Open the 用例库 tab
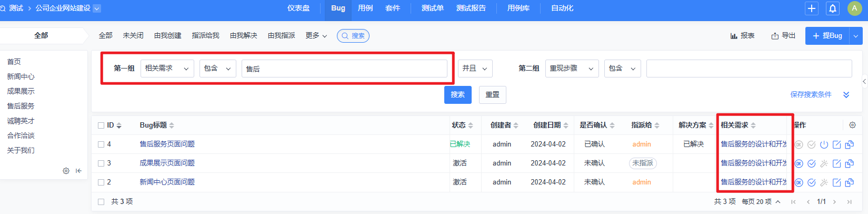Screen dimensions: 868x214 point(518,8)
